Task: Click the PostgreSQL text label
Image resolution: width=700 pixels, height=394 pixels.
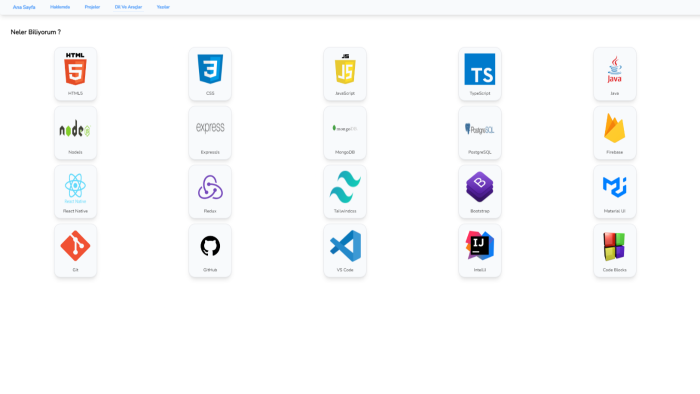Action: point(480,152)
